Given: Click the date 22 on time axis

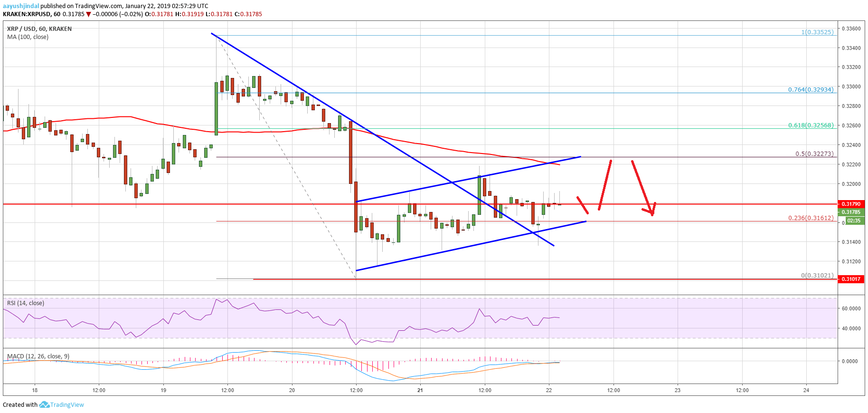Looking at the screenshot, I should pyautogui.click(x=549, y=390).
